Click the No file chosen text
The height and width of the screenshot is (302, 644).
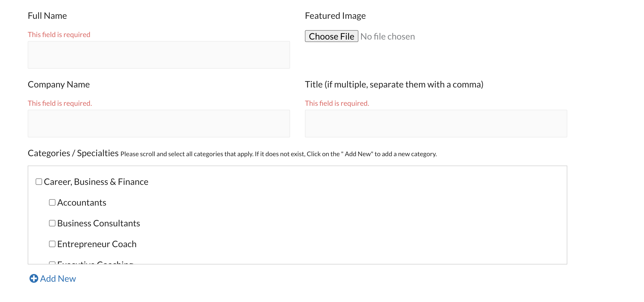point(388,36)
